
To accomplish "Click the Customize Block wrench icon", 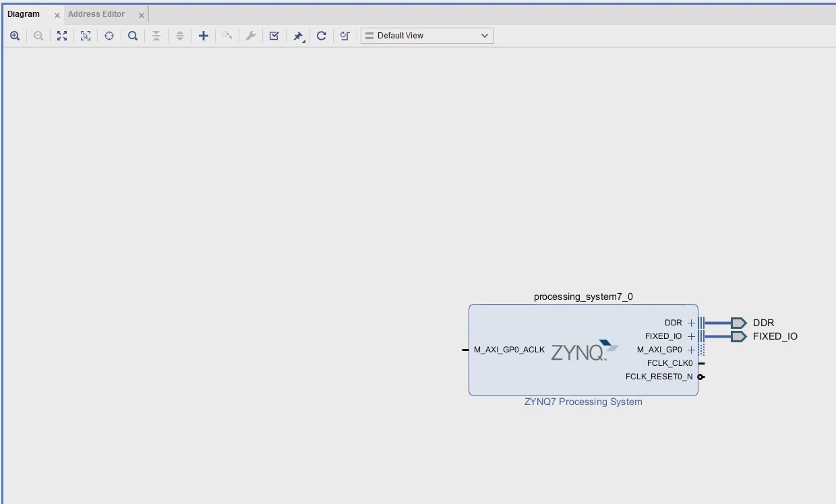I will tap(251, 36).
